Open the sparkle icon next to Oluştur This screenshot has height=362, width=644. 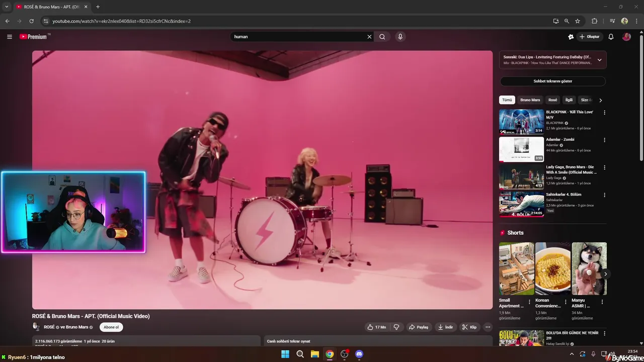(571, 37)
